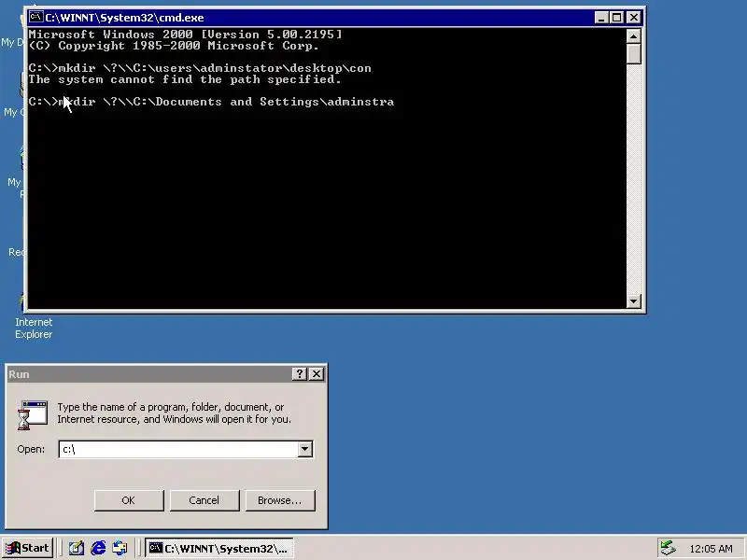747x560 pixels.
Task: Click the Documents and Settings command line
Action: click(x=211, y=102)
